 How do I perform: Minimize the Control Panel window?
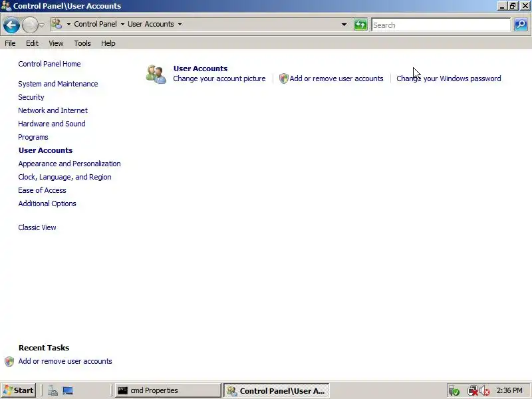click(501, 6)
